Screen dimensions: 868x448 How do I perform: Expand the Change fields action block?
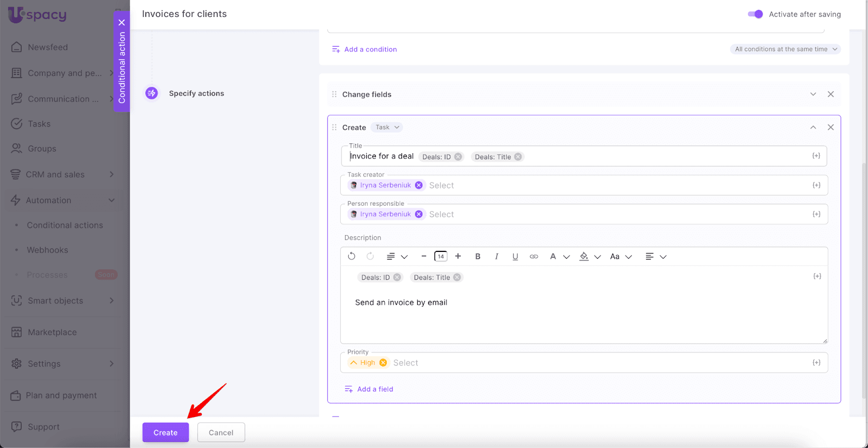[x=813, y=94]
